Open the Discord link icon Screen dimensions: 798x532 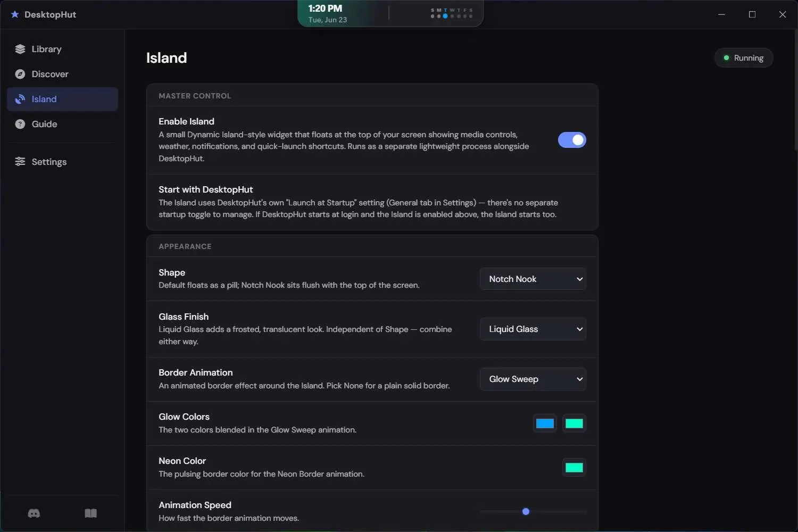(34, 513)
